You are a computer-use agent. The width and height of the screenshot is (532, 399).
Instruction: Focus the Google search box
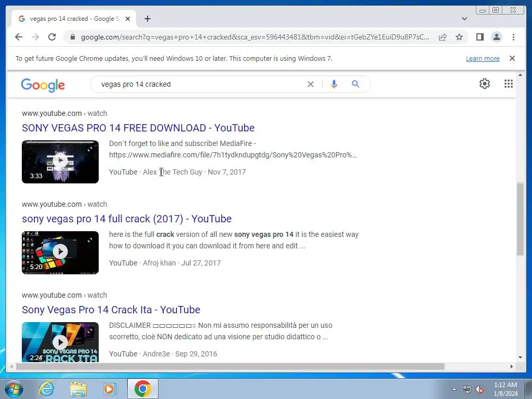coord(200,84)
